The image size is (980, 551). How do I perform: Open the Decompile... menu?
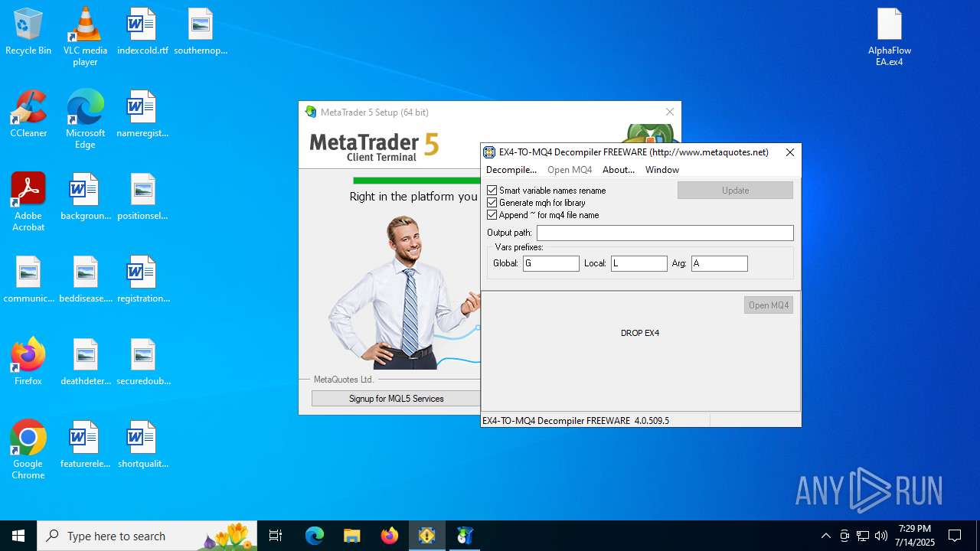(511, 170)
